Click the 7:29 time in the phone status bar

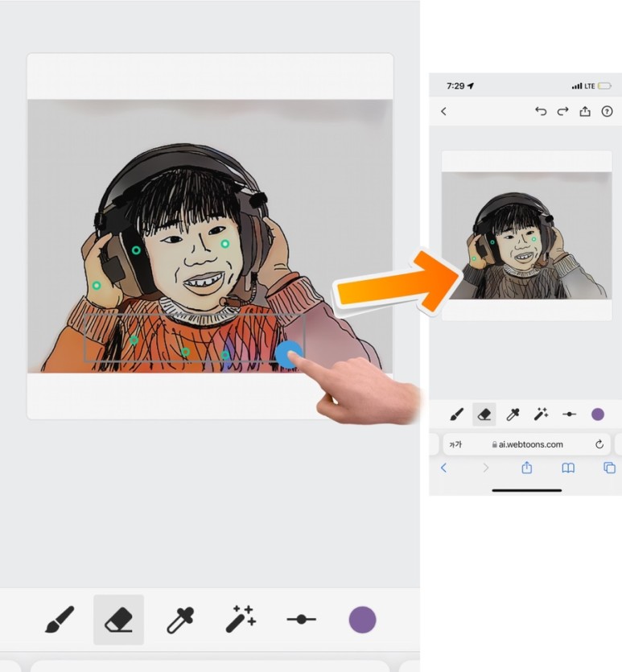pyautogui.click(x=455, y=86)
